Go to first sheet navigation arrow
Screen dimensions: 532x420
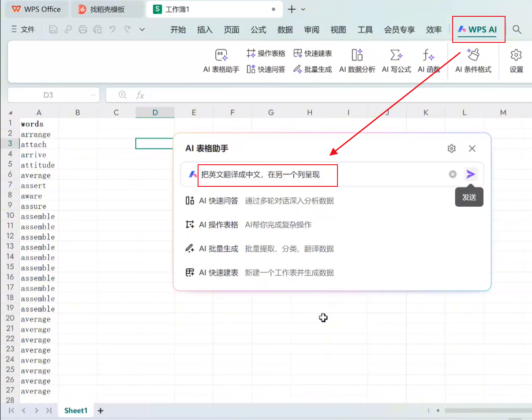[x=12, y=411]
